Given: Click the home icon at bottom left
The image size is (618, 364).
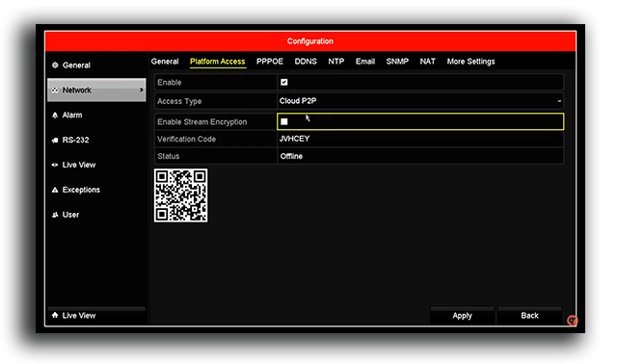Looking at the screenshot, I should pyautogui.click(x=55, y=315).
